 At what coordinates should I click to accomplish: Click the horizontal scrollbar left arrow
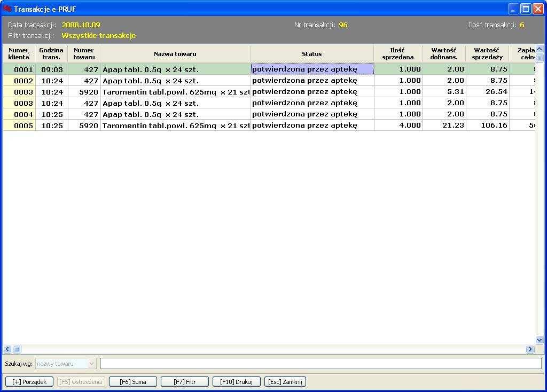click(x=7, y=349)
